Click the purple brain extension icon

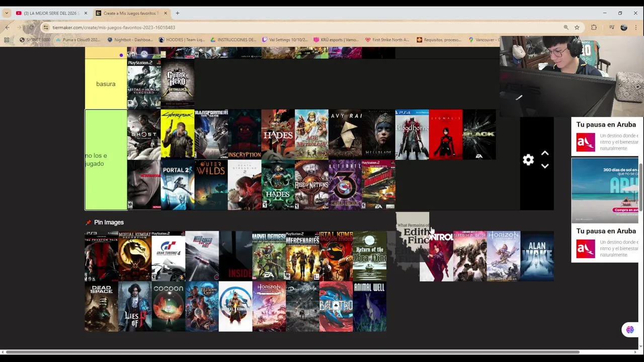pyautogui.click(x=630, y=330)
